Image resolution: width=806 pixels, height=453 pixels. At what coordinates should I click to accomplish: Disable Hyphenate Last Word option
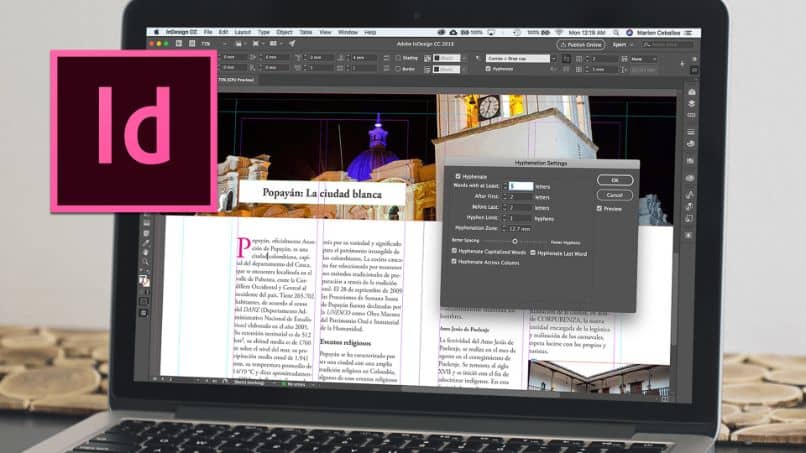click(x=533, y=253)
